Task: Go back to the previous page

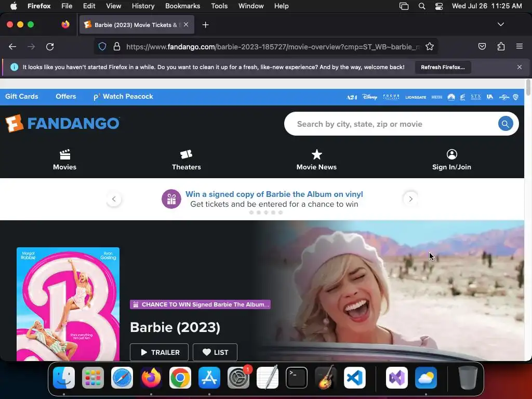Action: tap(12, 46)
